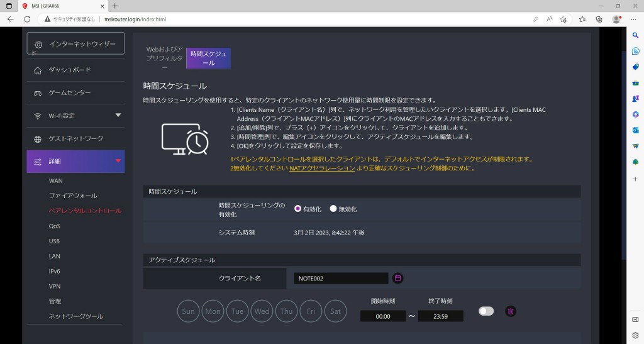Toggle the Sat day button
Screen dimensions: 644x344
coord(336,311)
